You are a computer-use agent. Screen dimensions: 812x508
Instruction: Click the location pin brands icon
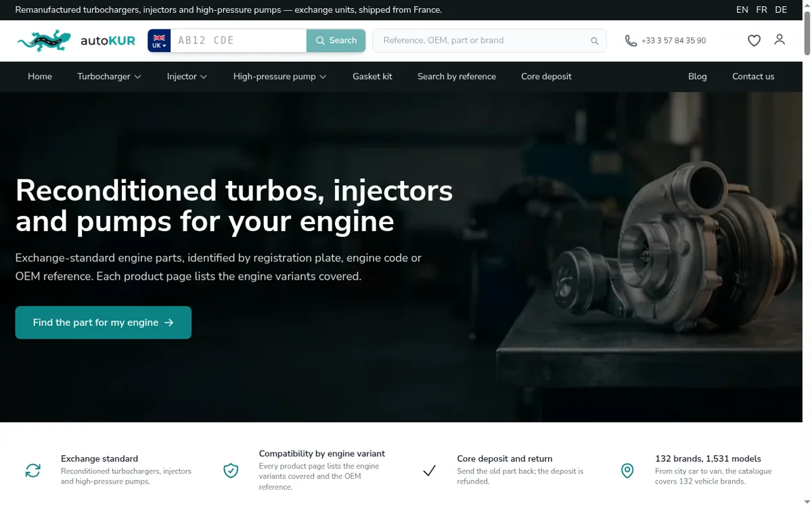[x=627, y=471]
